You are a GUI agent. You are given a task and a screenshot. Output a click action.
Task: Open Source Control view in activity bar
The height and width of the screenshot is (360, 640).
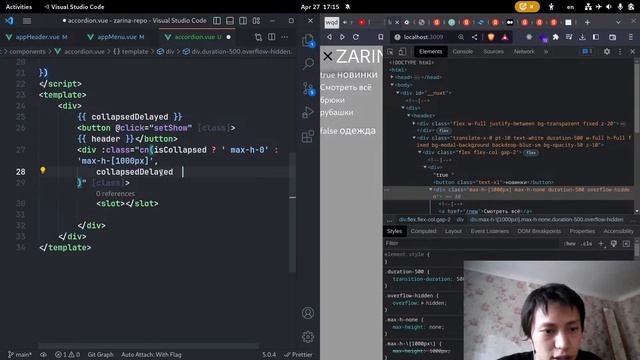click(308, 88)
